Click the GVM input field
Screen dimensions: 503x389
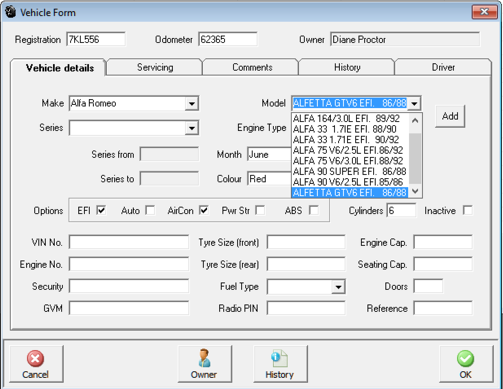[x=129, y=308]
